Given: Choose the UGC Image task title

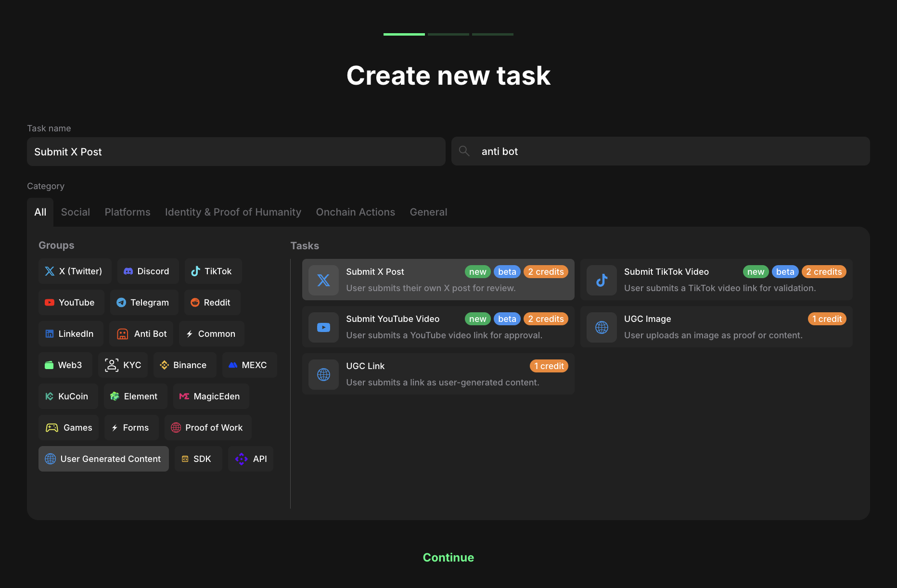Looking at the screenshot, I should pyautogui.click(x=647, y=319).
